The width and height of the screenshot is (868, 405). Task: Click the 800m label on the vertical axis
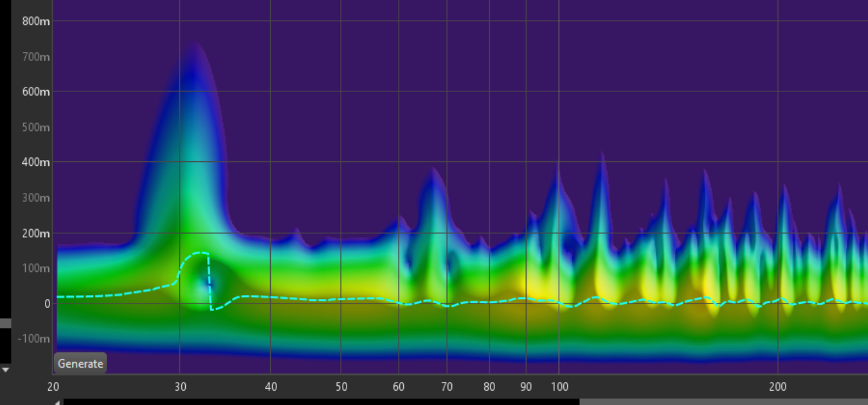tap(36, 21)
